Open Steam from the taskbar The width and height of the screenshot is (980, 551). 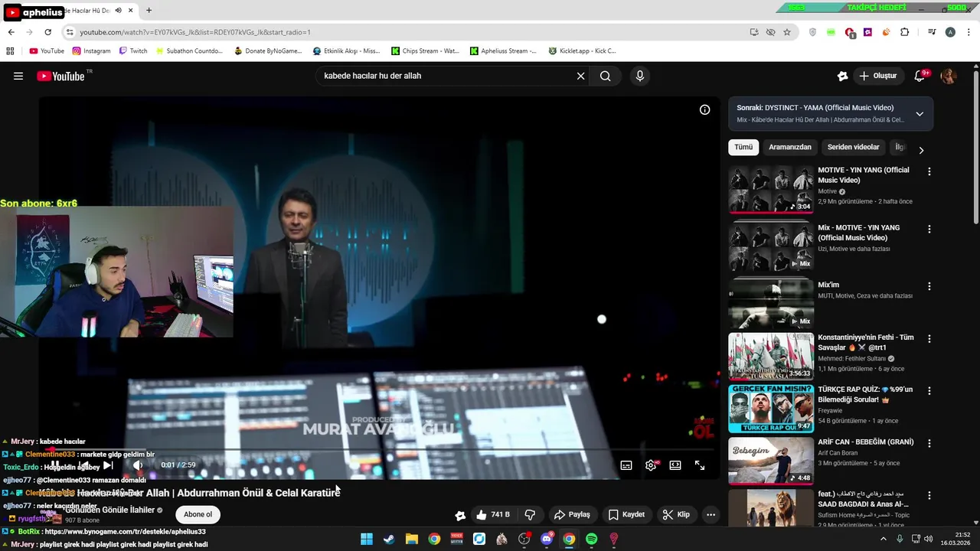pos(389,539)
